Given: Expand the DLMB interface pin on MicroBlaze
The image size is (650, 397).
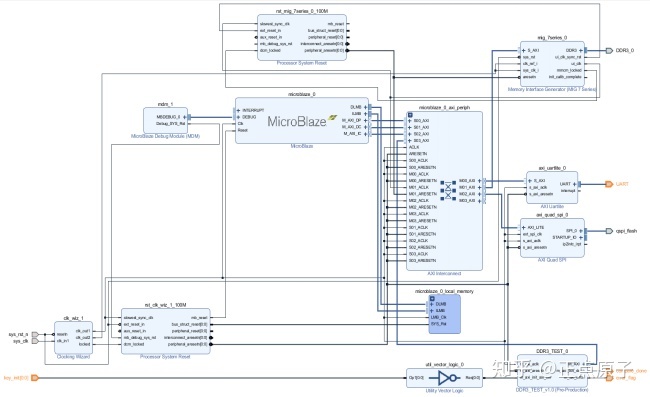Looking at the screenshot, I should click(366, 107).
